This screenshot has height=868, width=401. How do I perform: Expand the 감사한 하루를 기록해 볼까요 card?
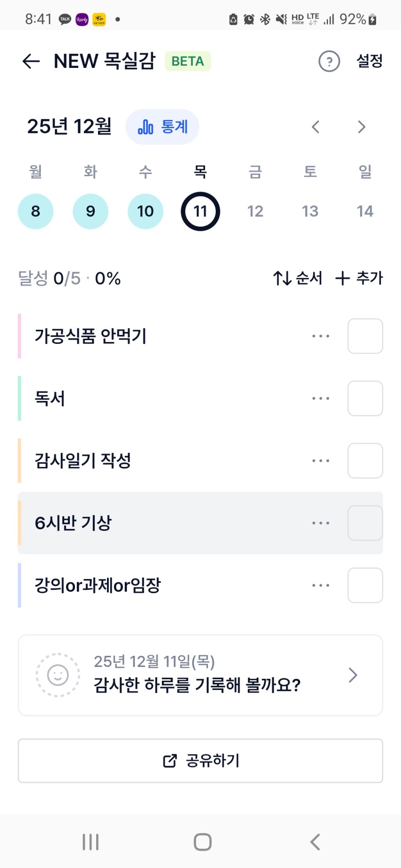point(353,675)
